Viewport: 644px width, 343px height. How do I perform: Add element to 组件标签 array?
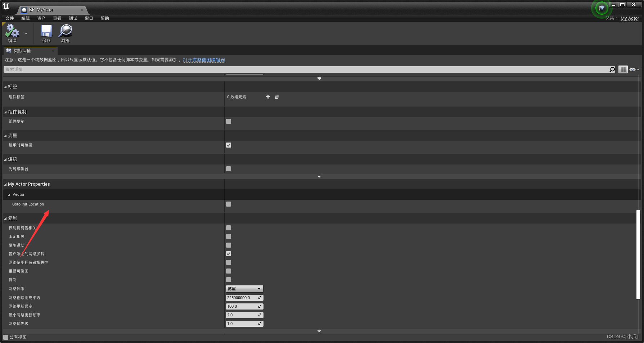point(268,97)
